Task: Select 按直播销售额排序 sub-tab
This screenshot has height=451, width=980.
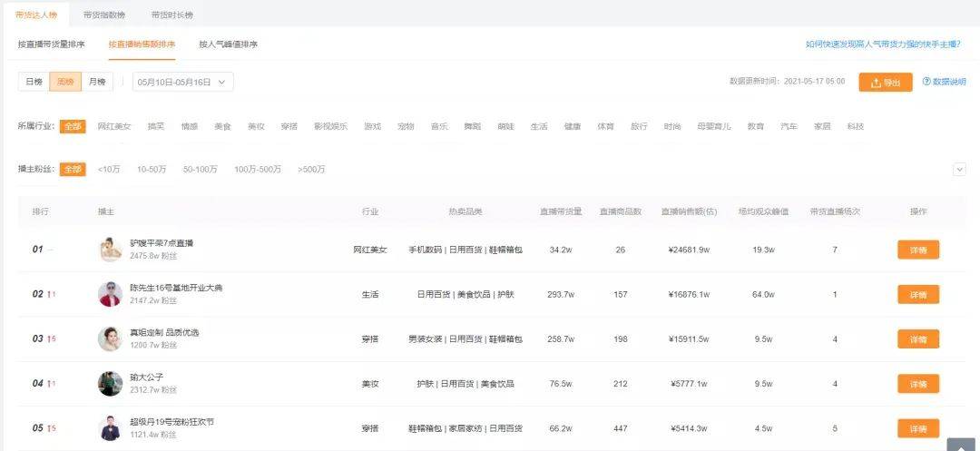Action: tap(142, 44)
